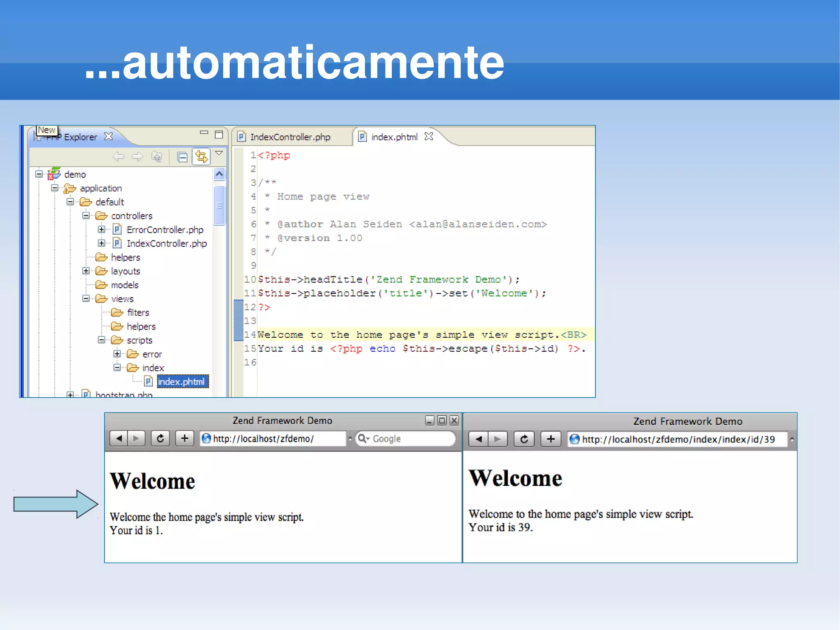Reload the page in the left browser

pos(160,438)
